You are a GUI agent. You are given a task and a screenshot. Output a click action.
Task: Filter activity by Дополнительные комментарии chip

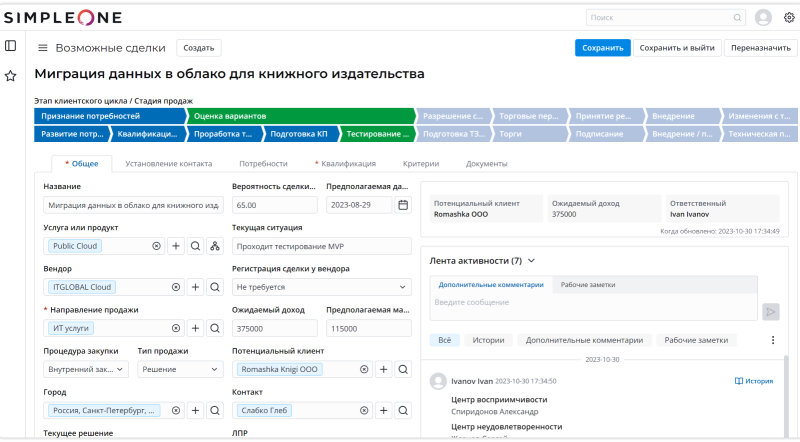(x=584, y=340)
